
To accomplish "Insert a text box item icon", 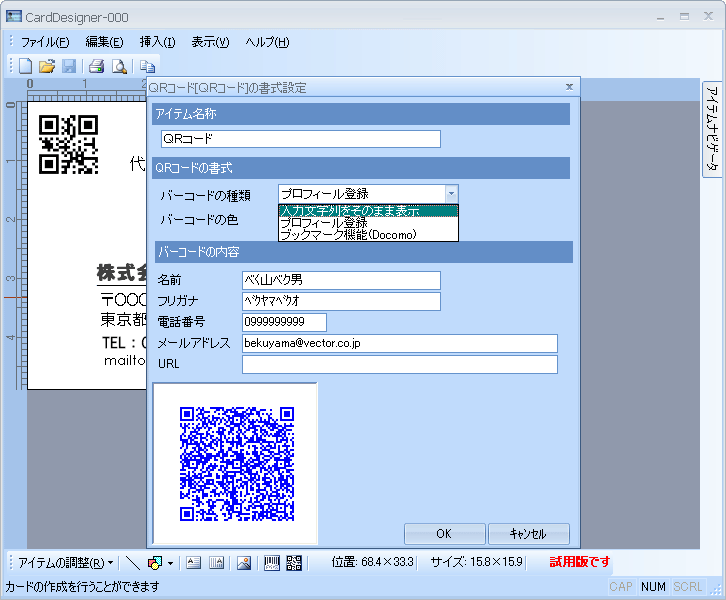I will 193,563.
